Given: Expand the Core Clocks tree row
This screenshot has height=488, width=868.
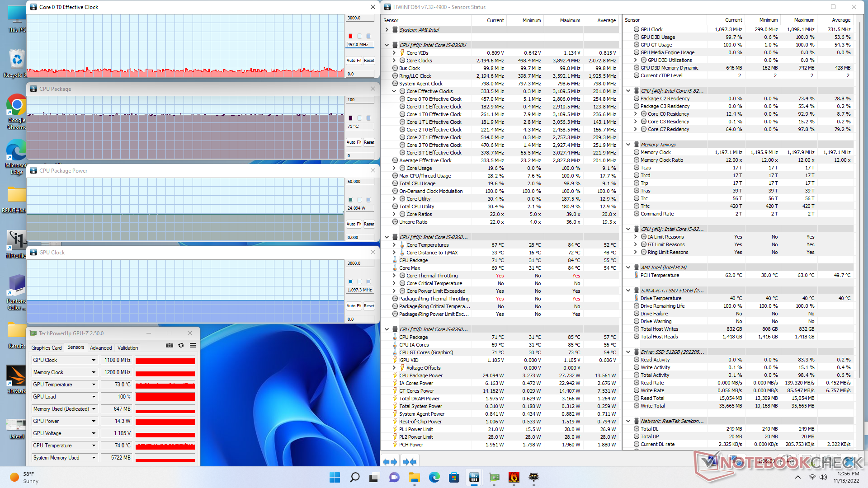Looking at the screenshot, I should pyautogui.click(x=394, y=61).
